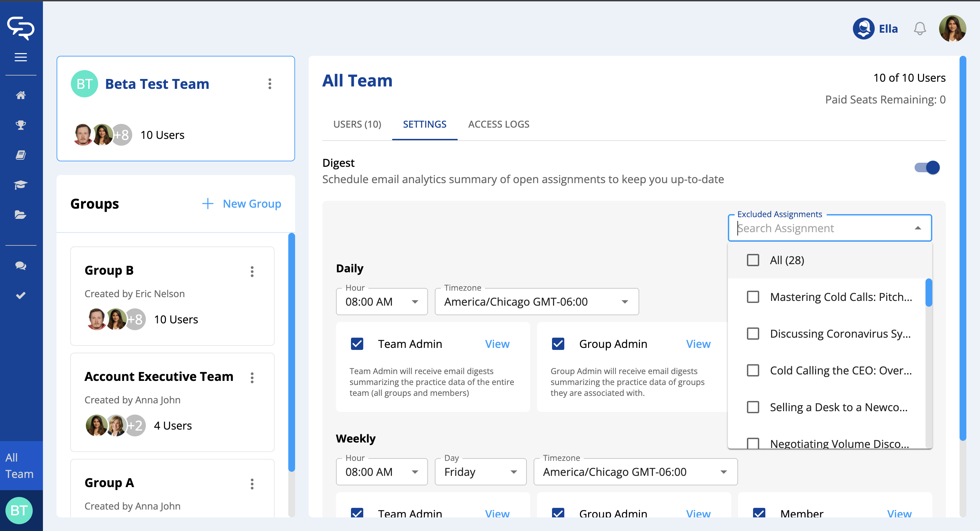Click the Groups list scrollbar

(x=291, y=352)
